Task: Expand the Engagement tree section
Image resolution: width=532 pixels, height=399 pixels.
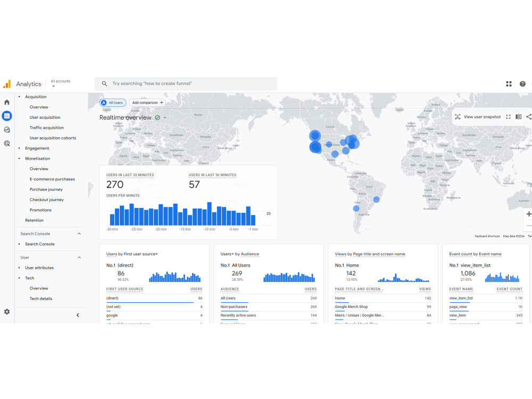Action: (19, 148)
